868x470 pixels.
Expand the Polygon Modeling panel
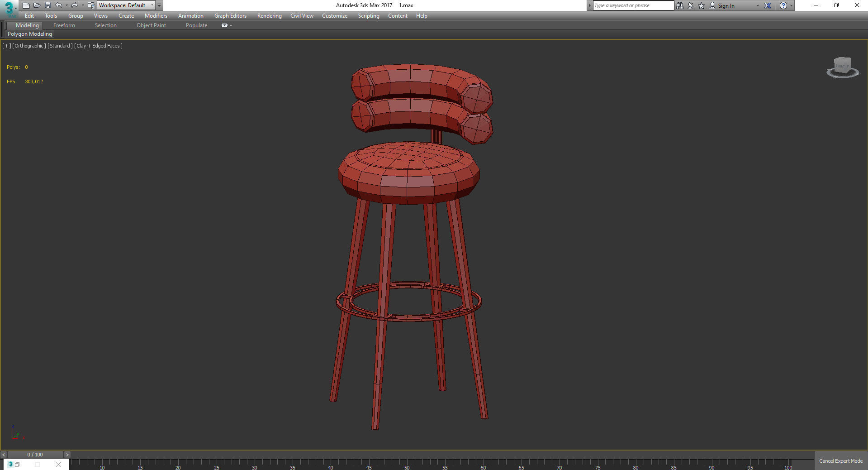click(30, 34)
